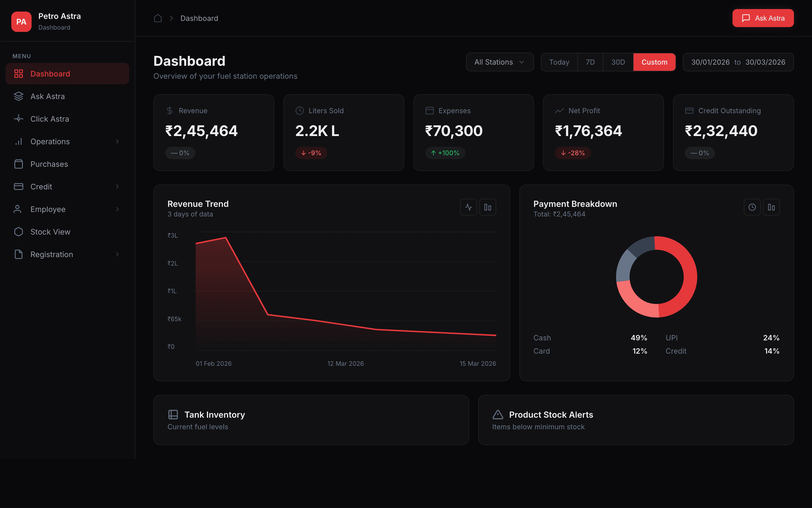Open the Purchases sidebar item
The width and height of the screenshot is (812, 508).
tap(67, 164)
